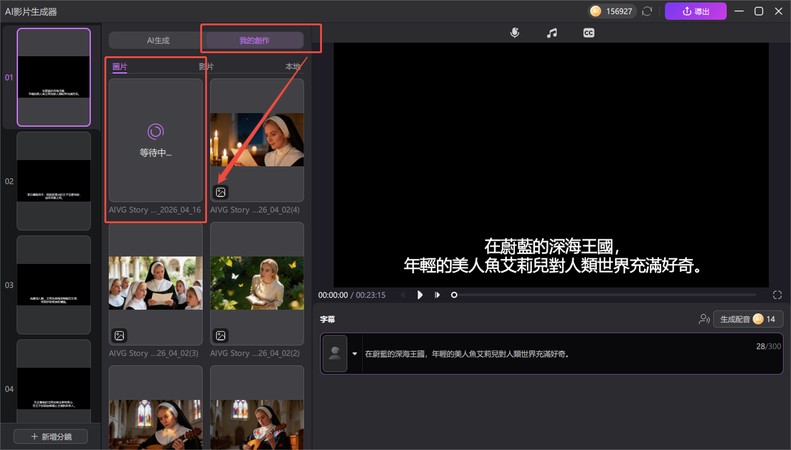This screenshot has height=450, width=791.
Task: Click the AIVG Story ...26_04_02(3) label
Action: pos(154,353)
